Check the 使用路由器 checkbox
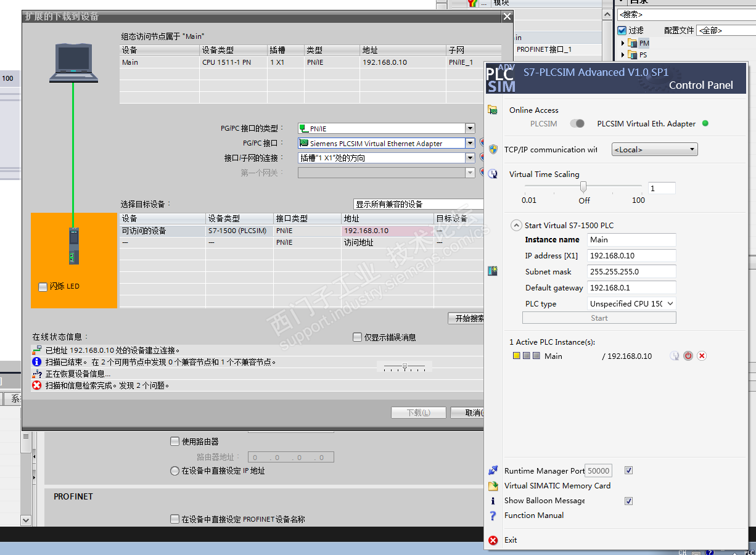Image resolution: width=756 pixels, height=555 pixels. (175, 442)
